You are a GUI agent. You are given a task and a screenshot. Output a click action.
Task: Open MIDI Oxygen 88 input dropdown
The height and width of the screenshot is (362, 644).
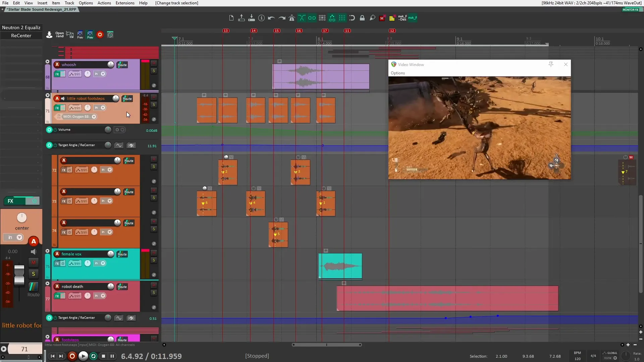point(94,117)
